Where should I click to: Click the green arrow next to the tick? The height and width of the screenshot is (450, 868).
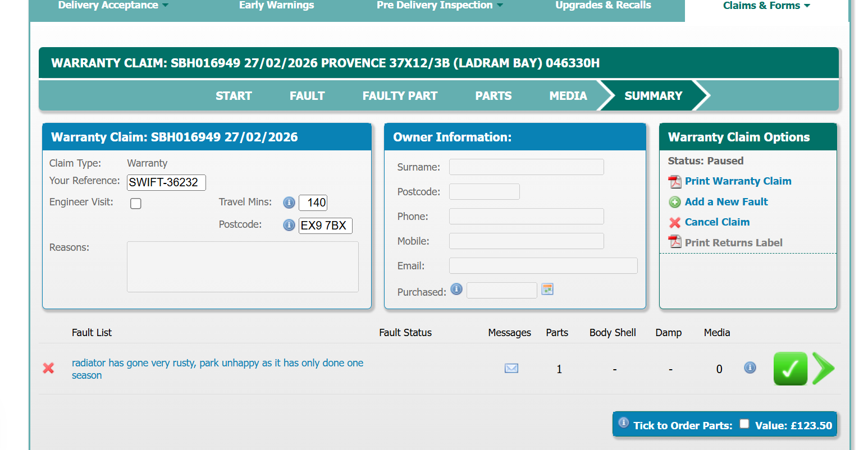(x=823, y=369)
